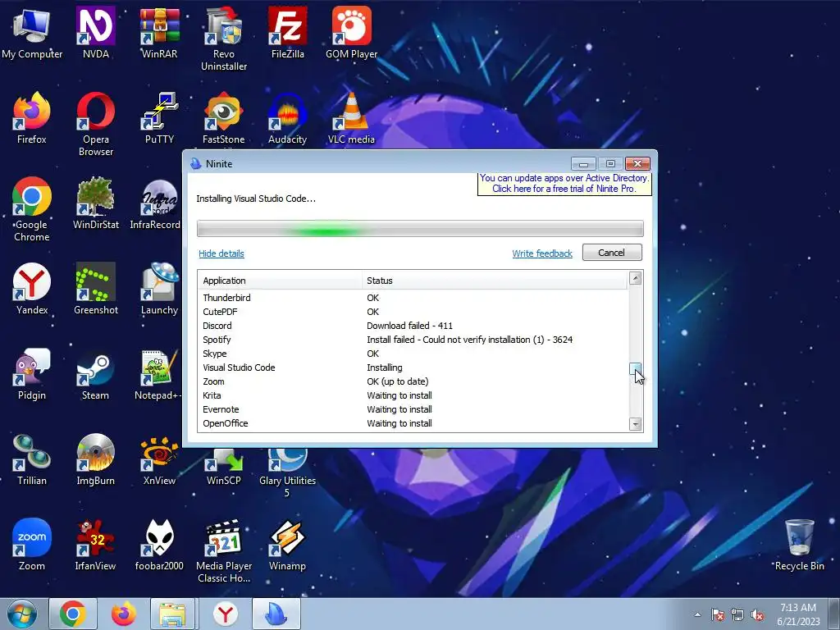Select the GOM Player shortcut

[351, 32]
